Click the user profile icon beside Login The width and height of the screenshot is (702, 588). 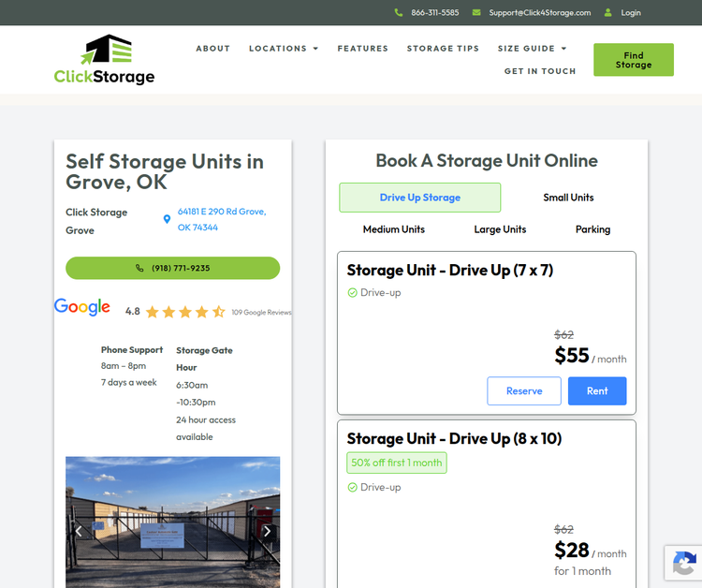[608, 12]
